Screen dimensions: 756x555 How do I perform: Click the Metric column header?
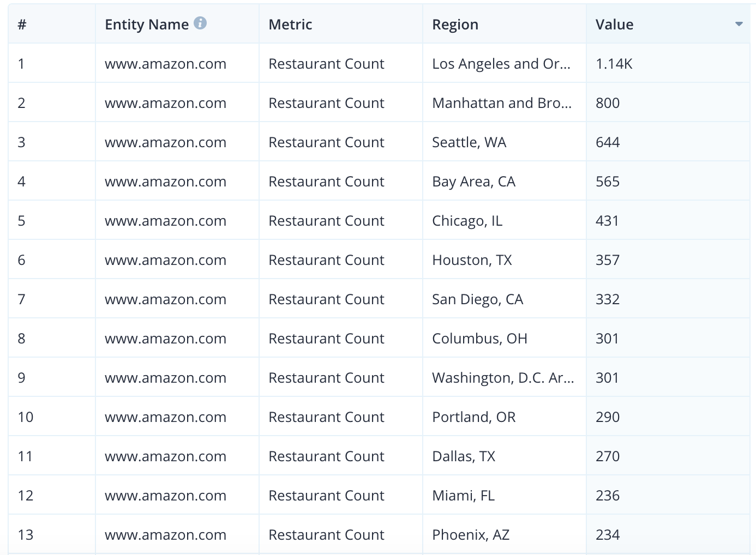290,24
